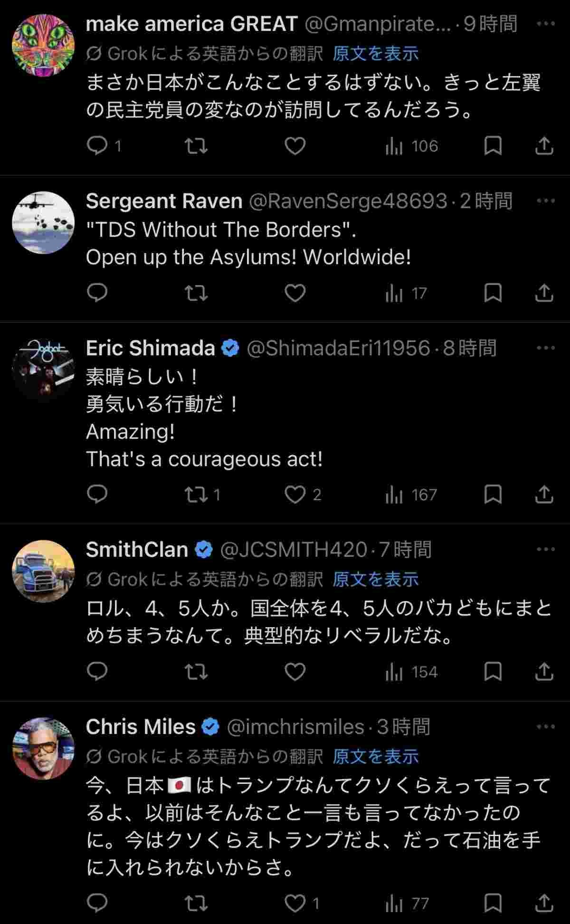Bookmark make america GREAT's post

[x=493, y=146]
